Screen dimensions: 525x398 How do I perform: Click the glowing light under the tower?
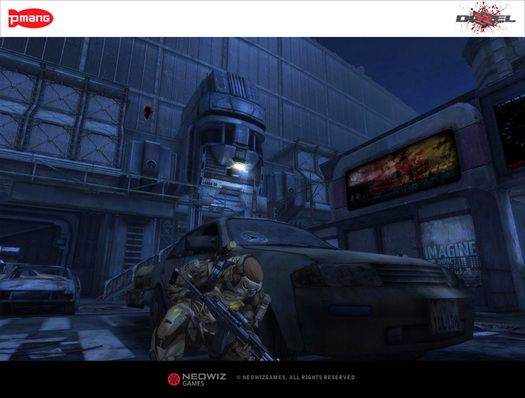click(238, 166)
